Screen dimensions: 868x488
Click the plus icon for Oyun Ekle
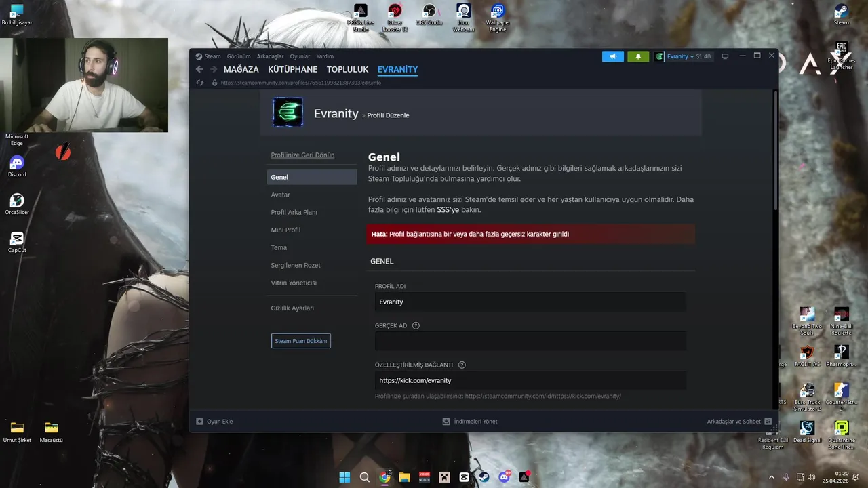point(199,421)
